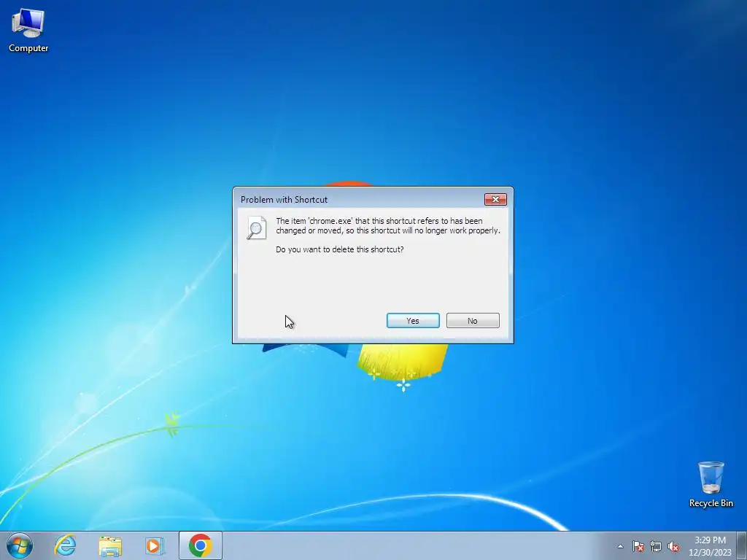Launch Internet Explorer from the taskbar

tap(65, 545)
